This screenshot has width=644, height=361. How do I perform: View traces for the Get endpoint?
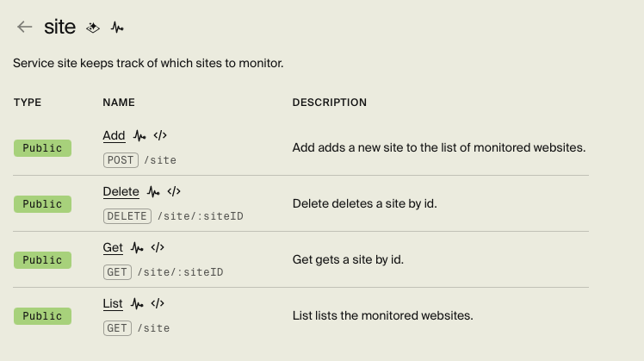pos(138,248)
